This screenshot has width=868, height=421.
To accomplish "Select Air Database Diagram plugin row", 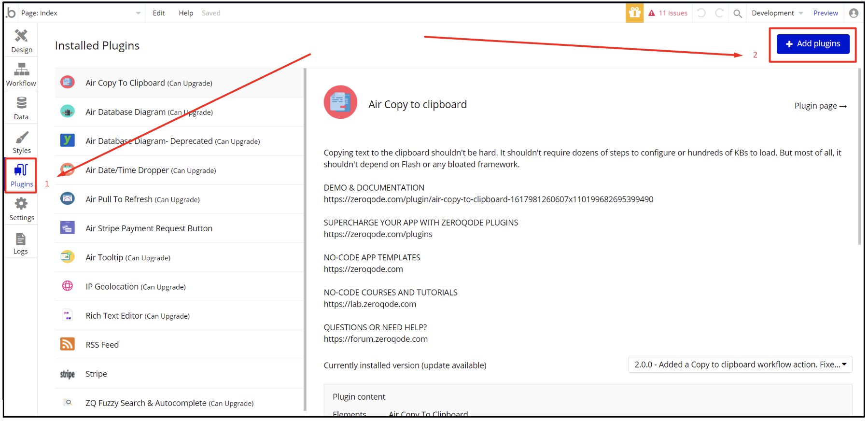I will pyautogui.click(x=179, y=112).
